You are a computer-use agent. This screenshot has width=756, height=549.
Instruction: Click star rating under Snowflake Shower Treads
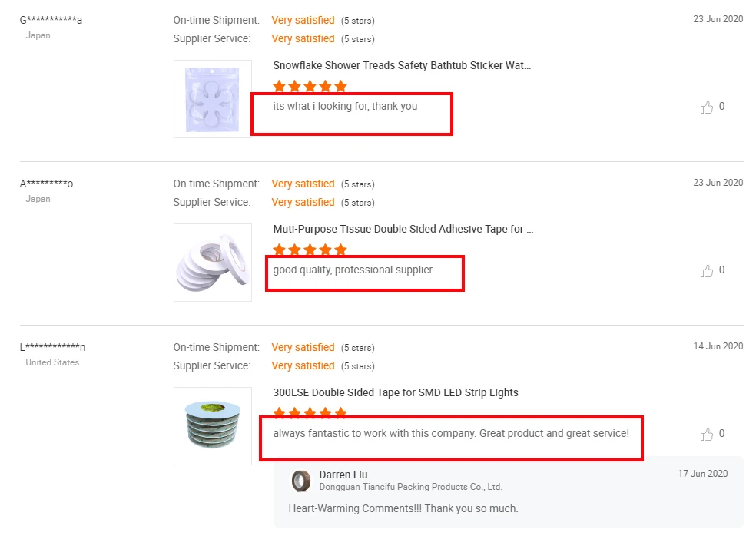coord(310,86)
